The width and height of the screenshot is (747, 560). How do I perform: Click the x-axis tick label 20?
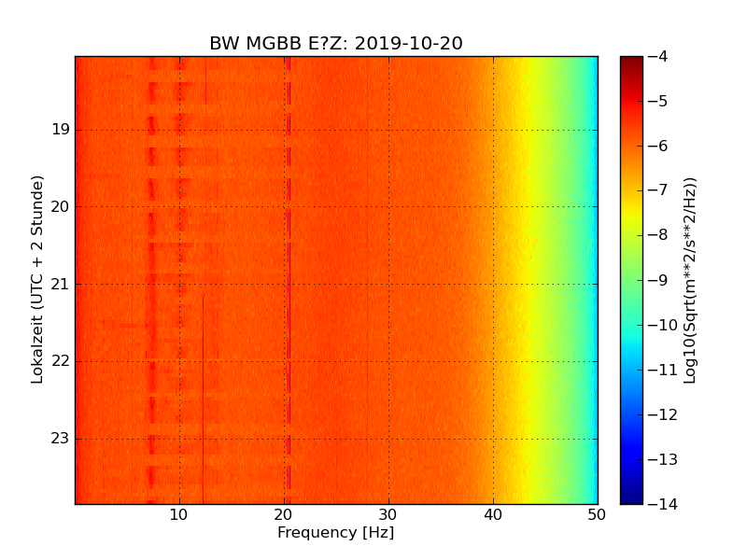tap(284, 515)
